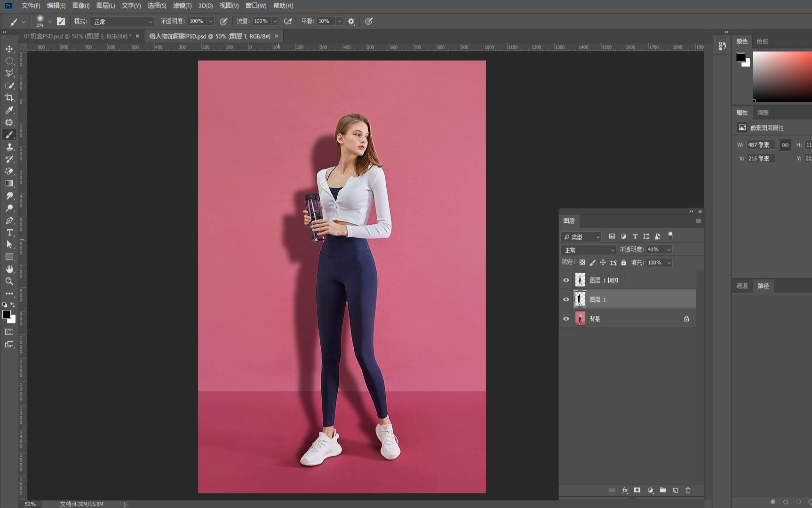Viewport: 812px width, 508px height.
Task: Hide the 图层 1 拷贝 layer
Action: coord(566,280)
